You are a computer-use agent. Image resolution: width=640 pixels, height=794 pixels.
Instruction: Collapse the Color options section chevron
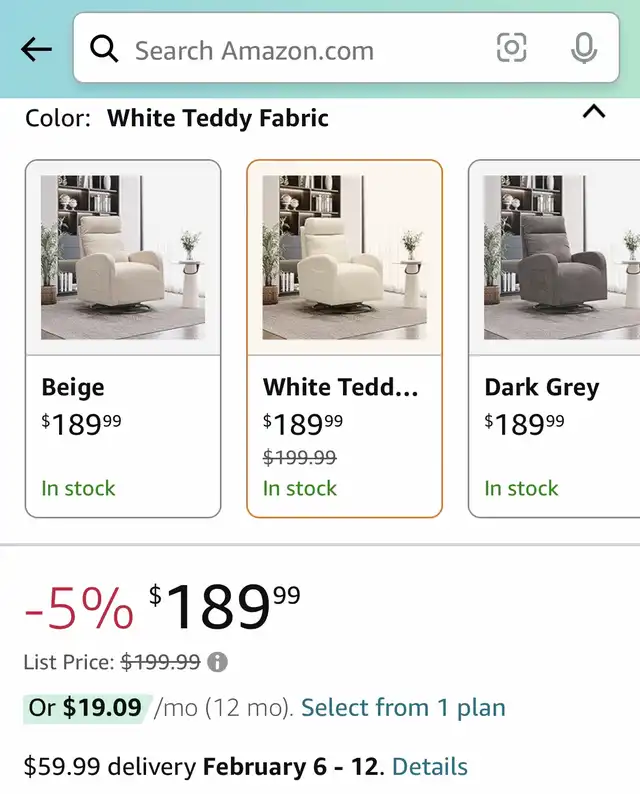point(594,112)
